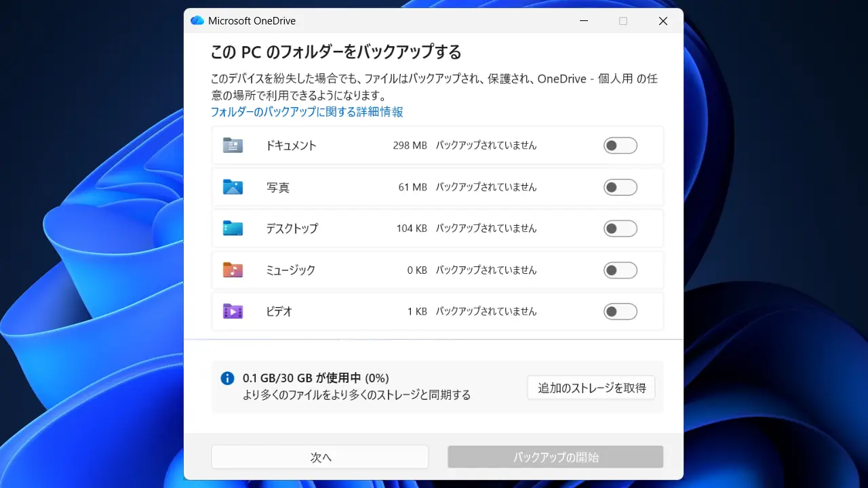Select the ドキュメント folder name label
The width and height of the screenshot is (868, 488).
coord(292,146)
